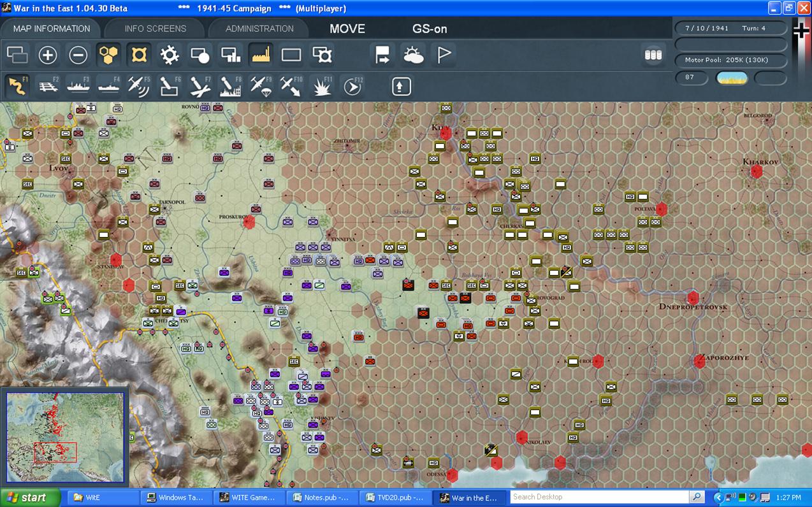Toggle the factory display icon
This screenshot has width=812, height=507.
(261, 55)
